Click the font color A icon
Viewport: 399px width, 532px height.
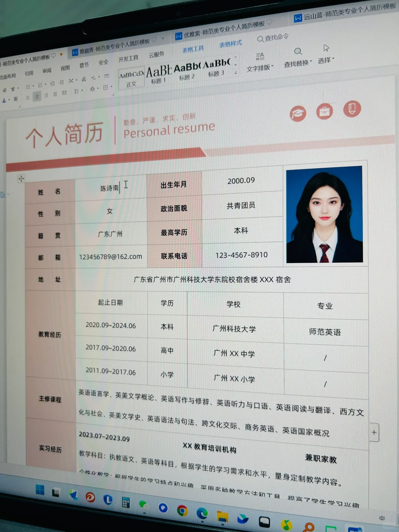click(x=4, y=100)
